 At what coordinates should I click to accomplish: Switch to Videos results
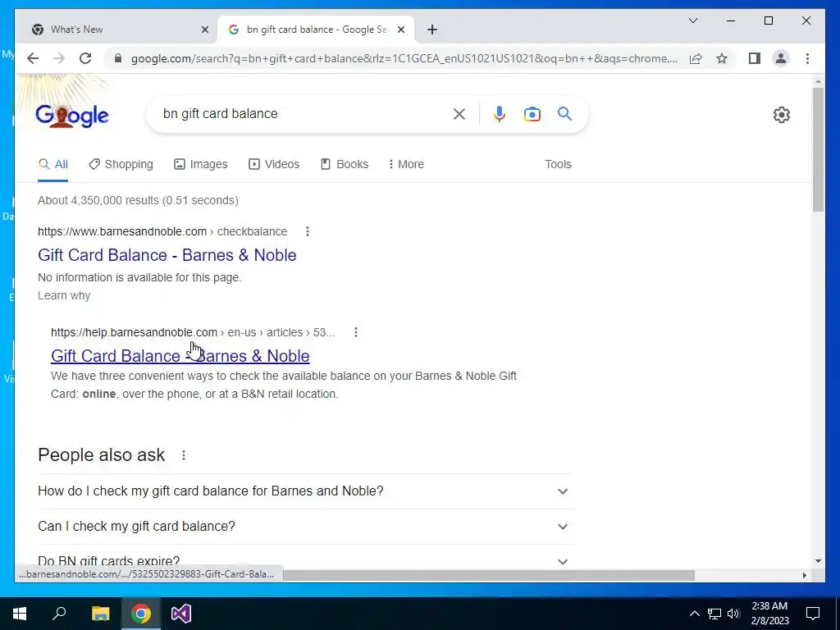(x=274, y=164)
